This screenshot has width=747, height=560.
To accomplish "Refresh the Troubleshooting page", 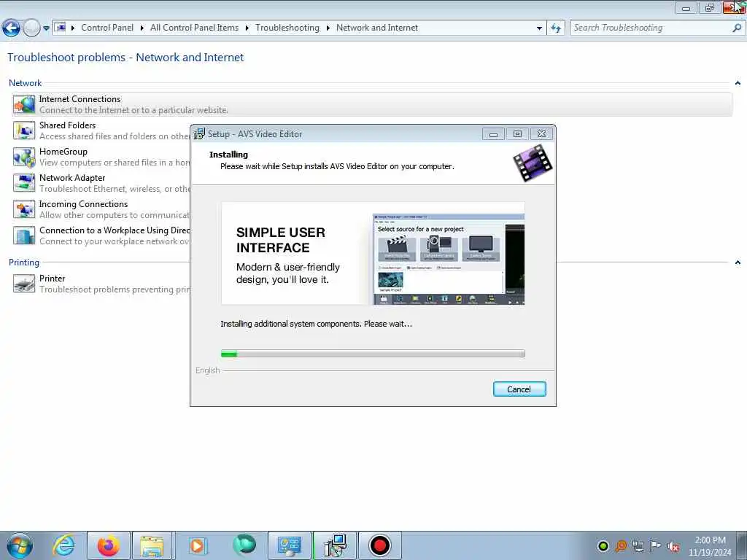I will (556, 28).
